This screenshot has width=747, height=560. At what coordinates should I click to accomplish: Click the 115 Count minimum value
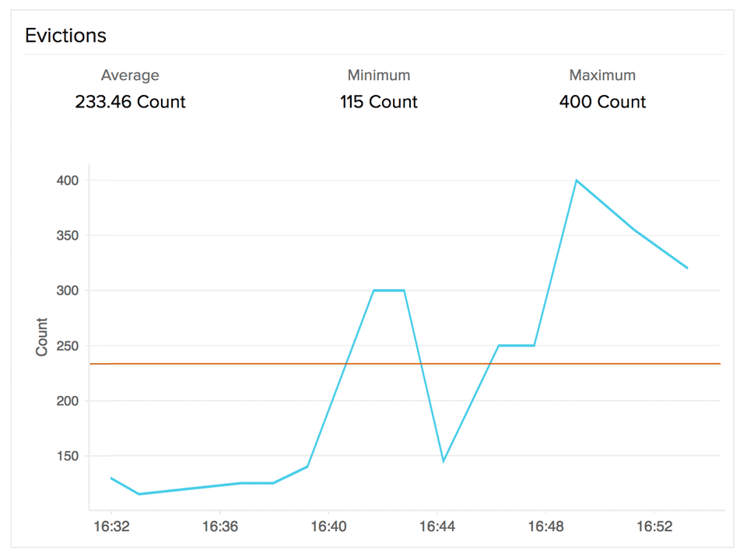pyautogui.click(x=379, y=102)
